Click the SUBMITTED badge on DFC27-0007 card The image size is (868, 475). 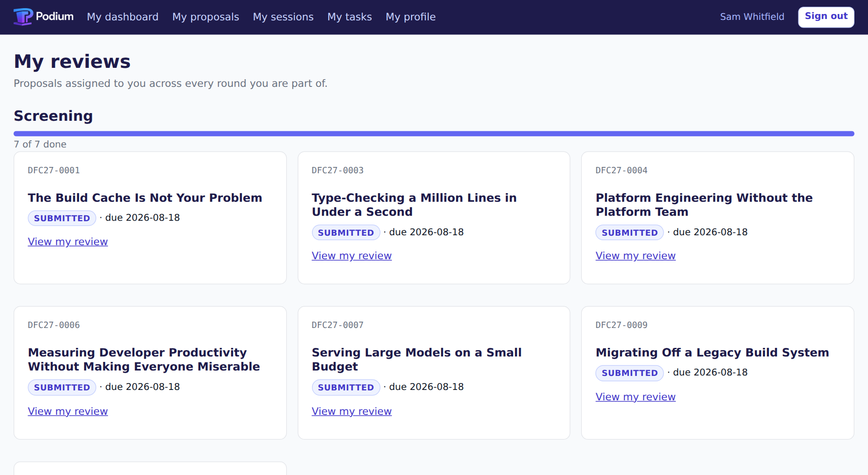tap(346, 387)
